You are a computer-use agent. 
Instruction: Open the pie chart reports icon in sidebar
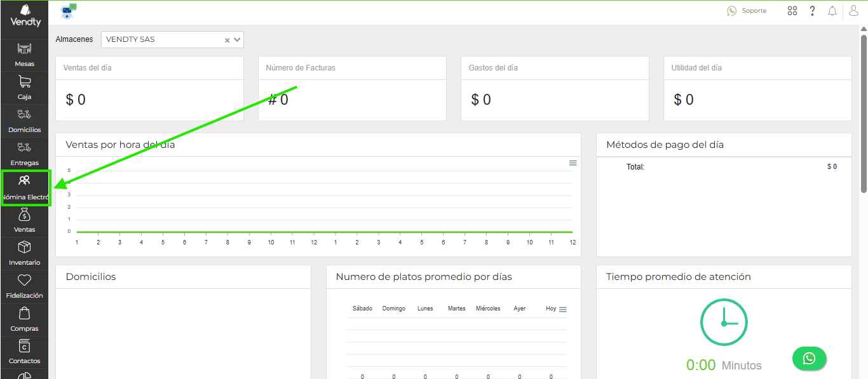[x=24, y=375]
